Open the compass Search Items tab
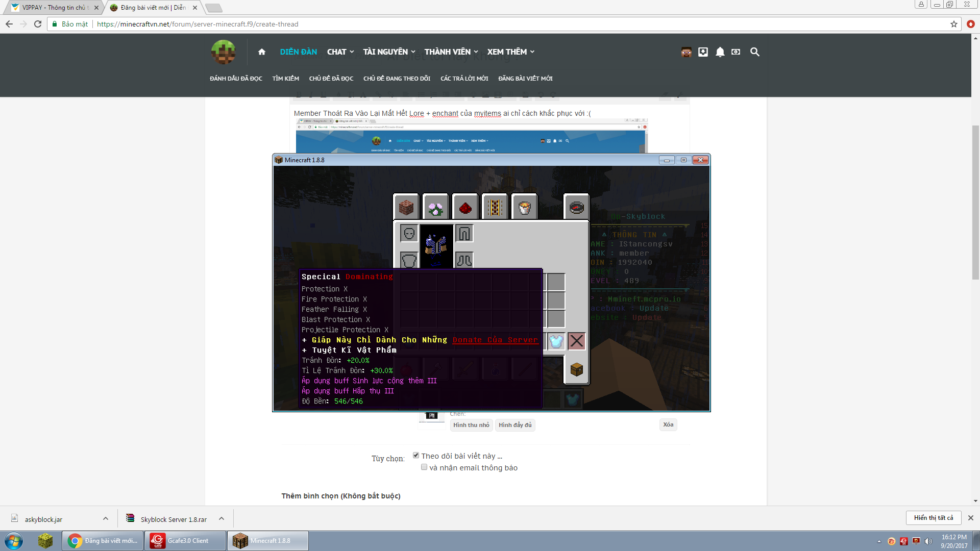Viewport: 980px width, 551px height. tap(576, 207)
